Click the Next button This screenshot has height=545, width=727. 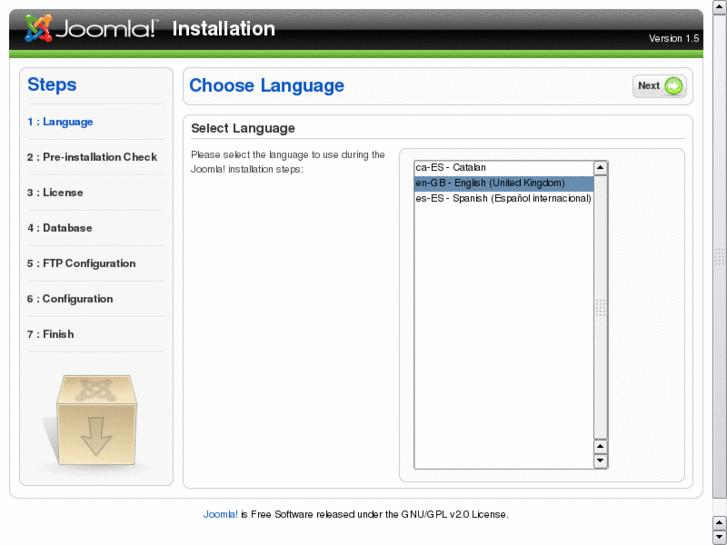(659, 86)
